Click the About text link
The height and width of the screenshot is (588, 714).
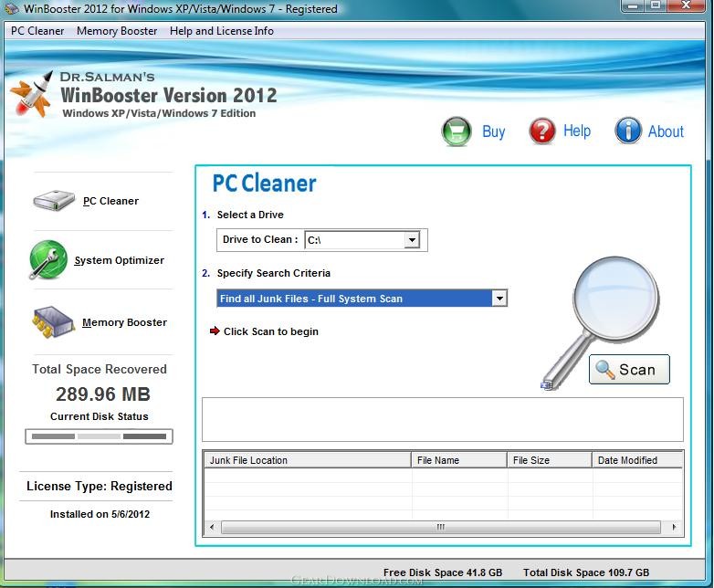[666, 131]
